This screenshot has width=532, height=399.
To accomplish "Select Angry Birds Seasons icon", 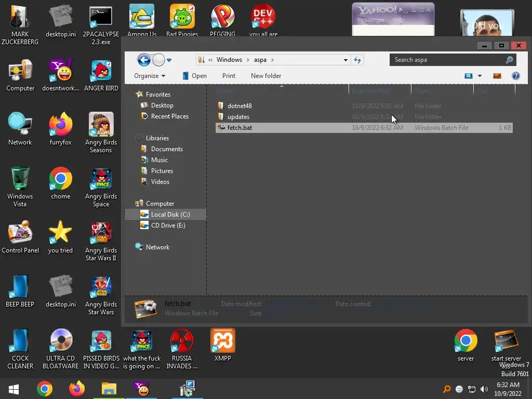I will pyautogui.click(x=101, y=132).
